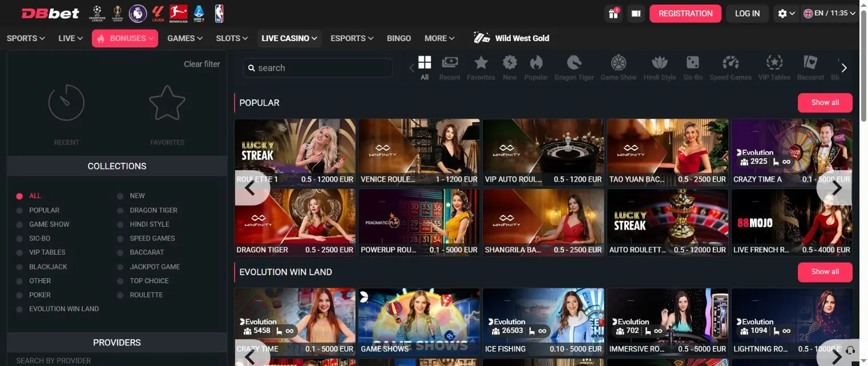
Task: Select the Hindi Style lotus icon
Action: click(660, 67)
